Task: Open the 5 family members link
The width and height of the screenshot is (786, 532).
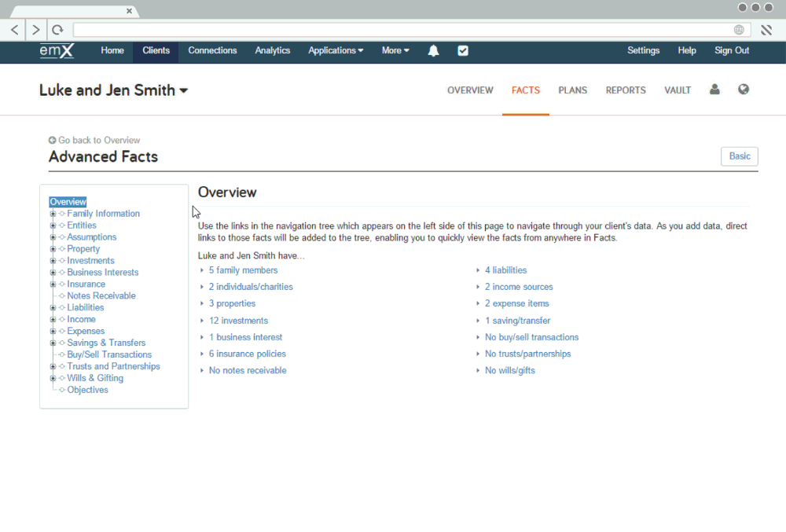Action: (x=243, y=270)
